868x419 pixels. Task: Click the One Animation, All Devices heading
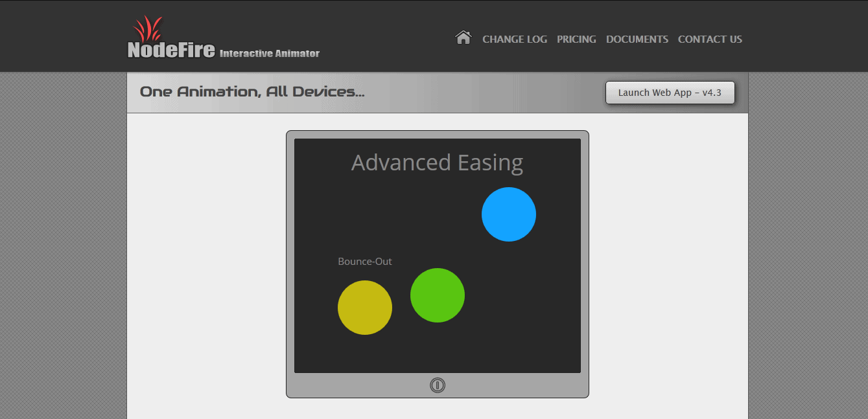coord(252,92)
